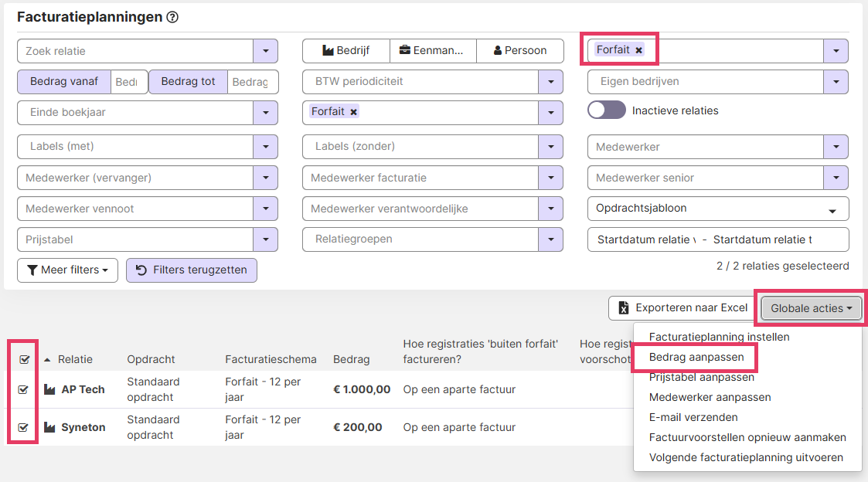This screenshot has width=868, height=482.
Task: Click Exporteren naar Excel button
Action: tap(681, 308)
